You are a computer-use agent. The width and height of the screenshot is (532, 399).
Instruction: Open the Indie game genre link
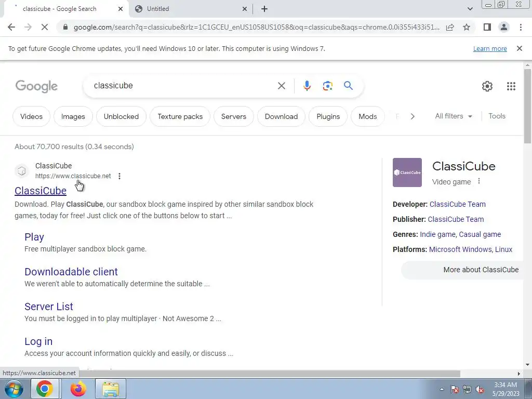(x=437, y=234)
